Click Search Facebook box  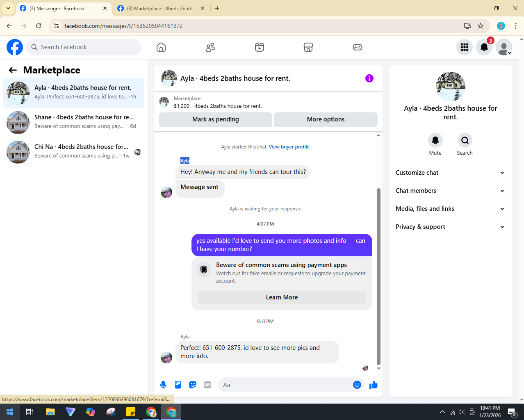coord(84,47)
